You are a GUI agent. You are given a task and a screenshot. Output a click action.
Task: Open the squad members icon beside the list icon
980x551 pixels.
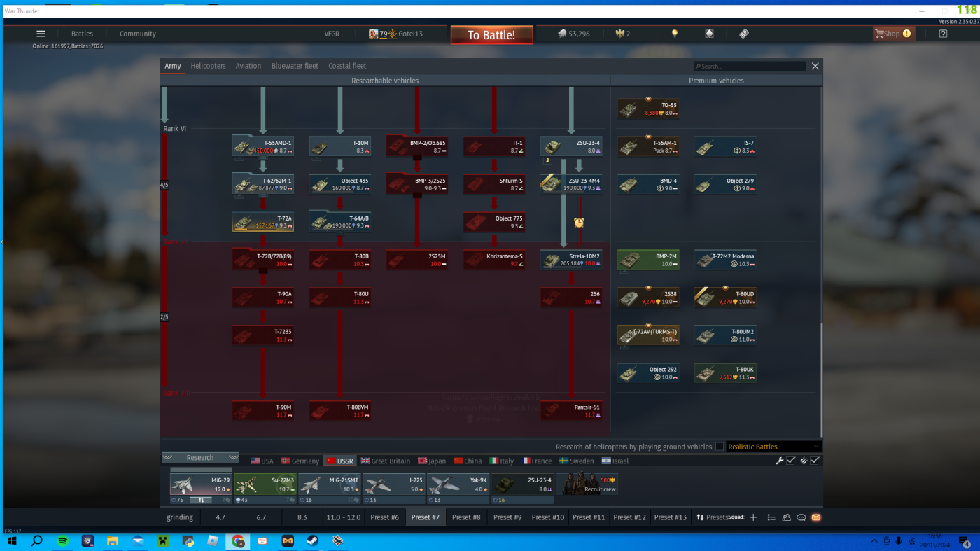pos(786,517)
